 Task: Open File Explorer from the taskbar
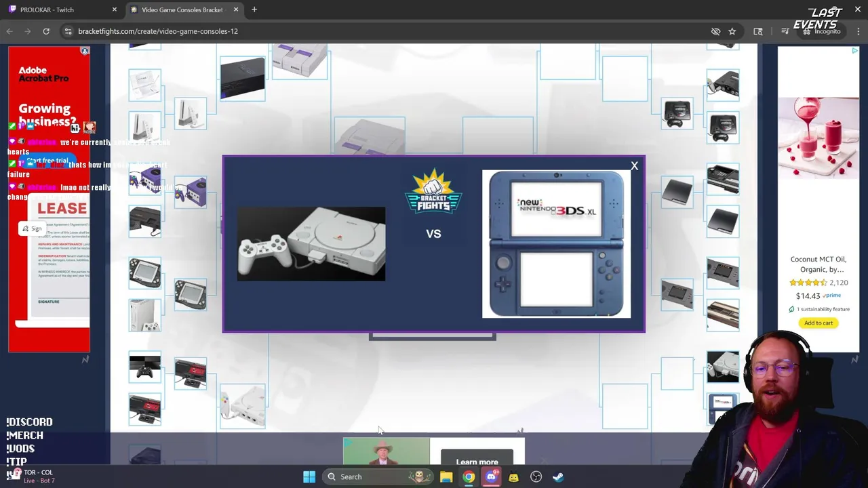point(446,476)
